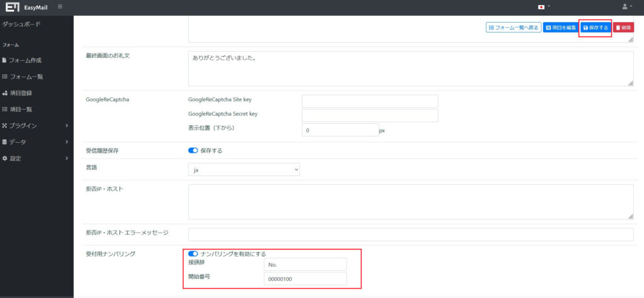Toggle the sidebar hamburger menu icon
Screen dimensions: 644x298
point(60,7)
